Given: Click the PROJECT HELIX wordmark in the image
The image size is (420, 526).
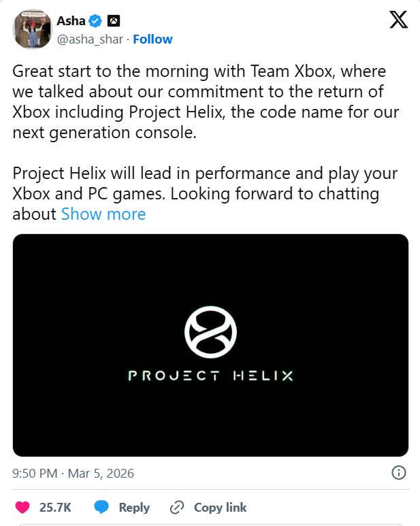Looking at the screenshot, I should pyautogui.click(x=210, y=376).
